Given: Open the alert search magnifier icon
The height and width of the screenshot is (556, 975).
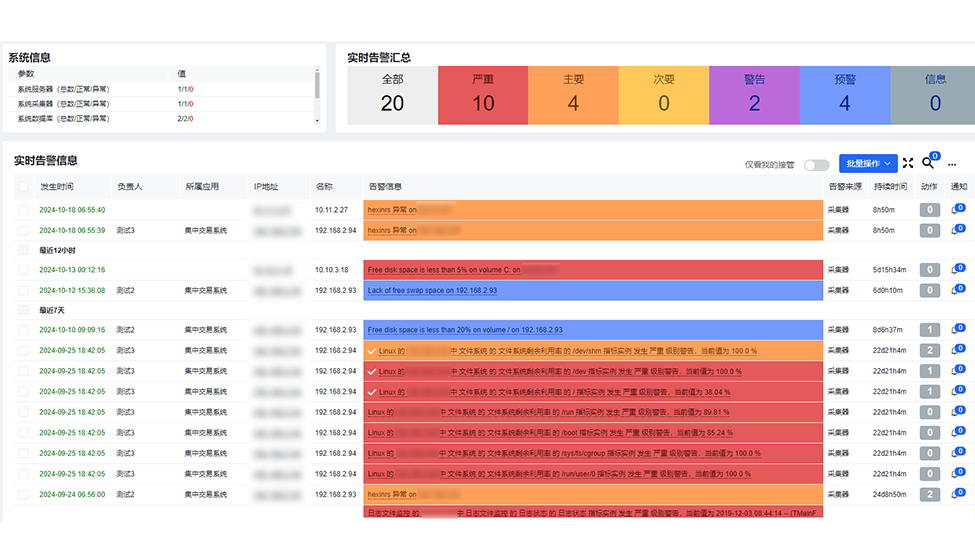Looking at the screenshot, I should (x=928, y=163).
